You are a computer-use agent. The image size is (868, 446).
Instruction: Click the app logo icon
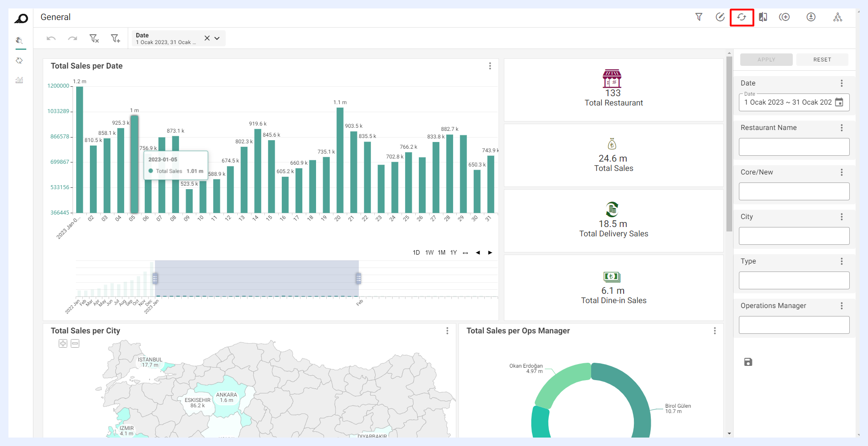pyautogui.click(x=21, y=18)
